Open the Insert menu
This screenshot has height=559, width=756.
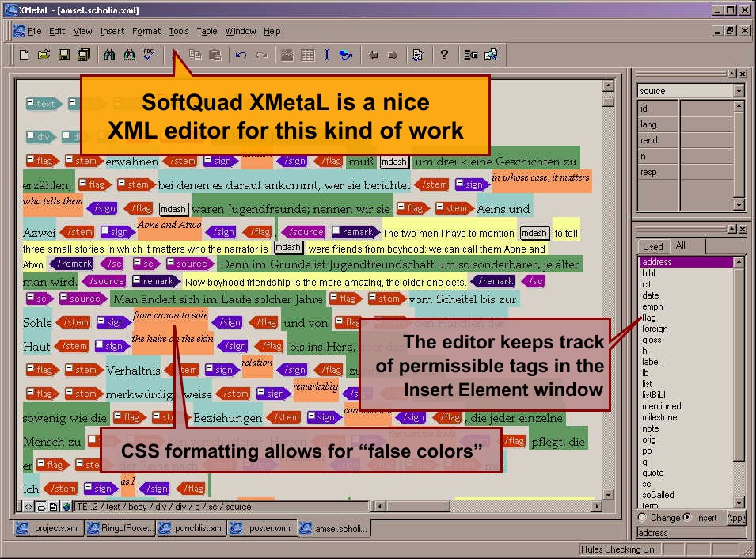[112, 32]
